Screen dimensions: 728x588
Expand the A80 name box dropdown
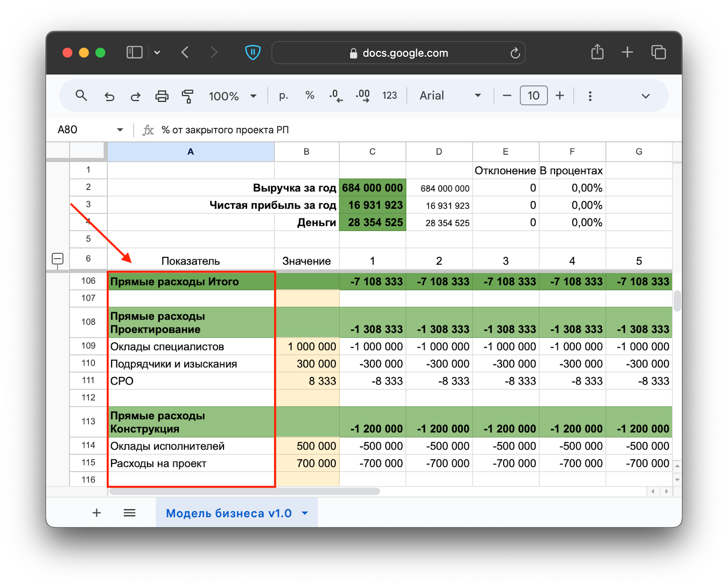(x=120, y=130)
